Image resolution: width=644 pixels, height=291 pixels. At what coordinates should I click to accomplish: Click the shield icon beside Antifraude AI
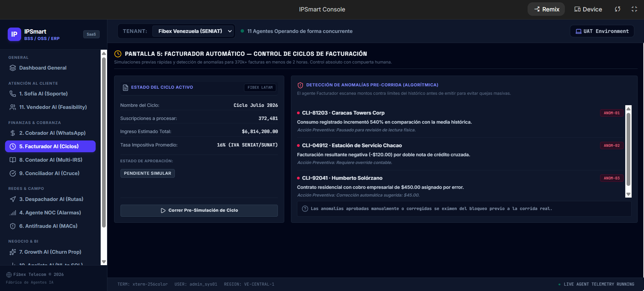[13, 226]
